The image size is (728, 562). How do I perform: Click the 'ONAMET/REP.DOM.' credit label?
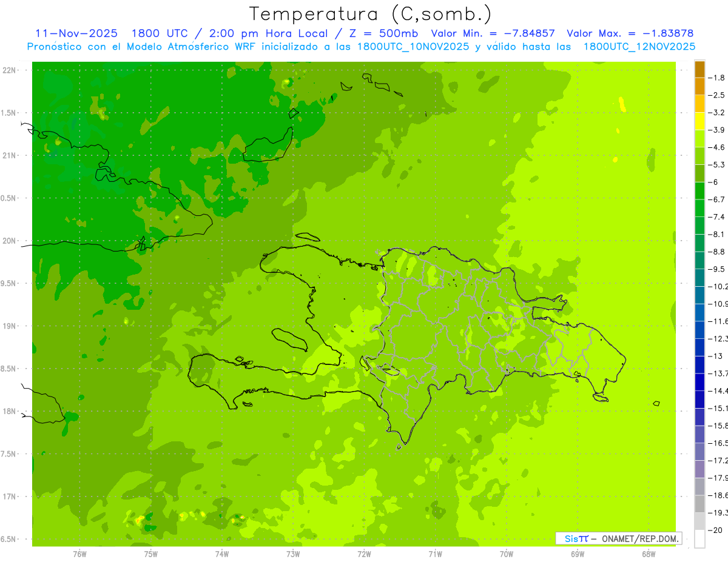pos(639,538)
